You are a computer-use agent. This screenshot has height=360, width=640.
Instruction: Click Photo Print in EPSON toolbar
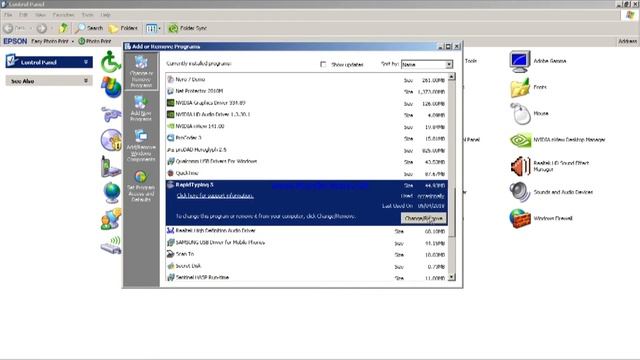[x=95, y=41]
